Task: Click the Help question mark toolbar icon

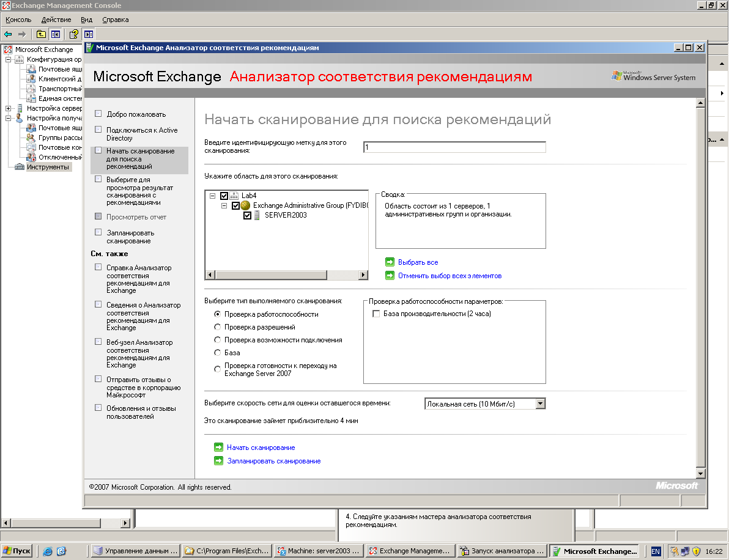Action: [73, 34]
